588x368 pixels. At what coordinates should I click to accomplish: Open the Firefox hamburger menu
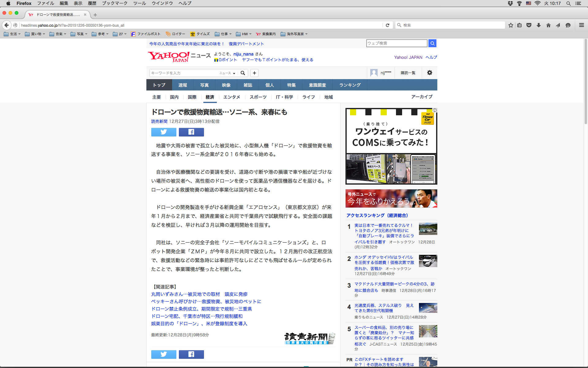click(x=581, y=25)
